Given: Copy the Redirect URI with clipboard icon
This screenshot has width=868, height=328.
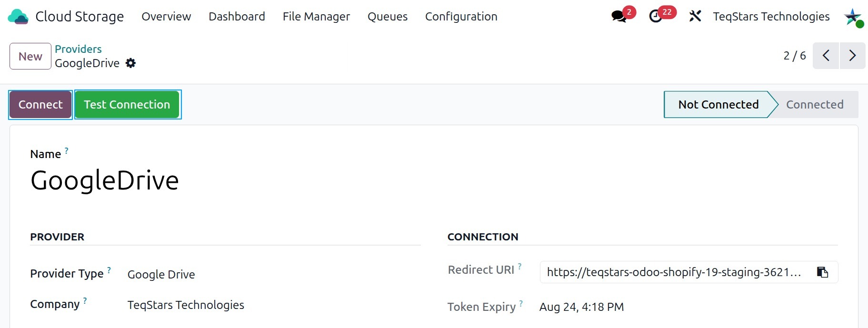Looking at the screenshot, I should (822, 272).
